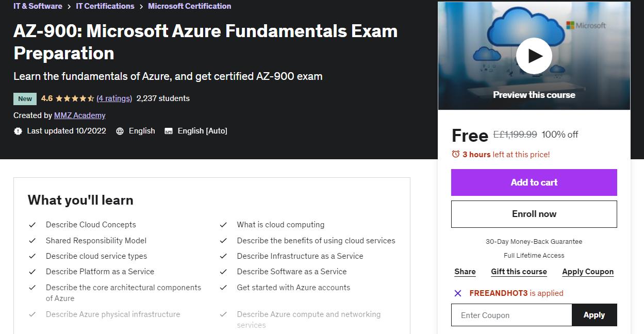The width and height of the screenshot is (644, 334).
Task: Click the Enter Coupon field
Action: coord(511,315)
